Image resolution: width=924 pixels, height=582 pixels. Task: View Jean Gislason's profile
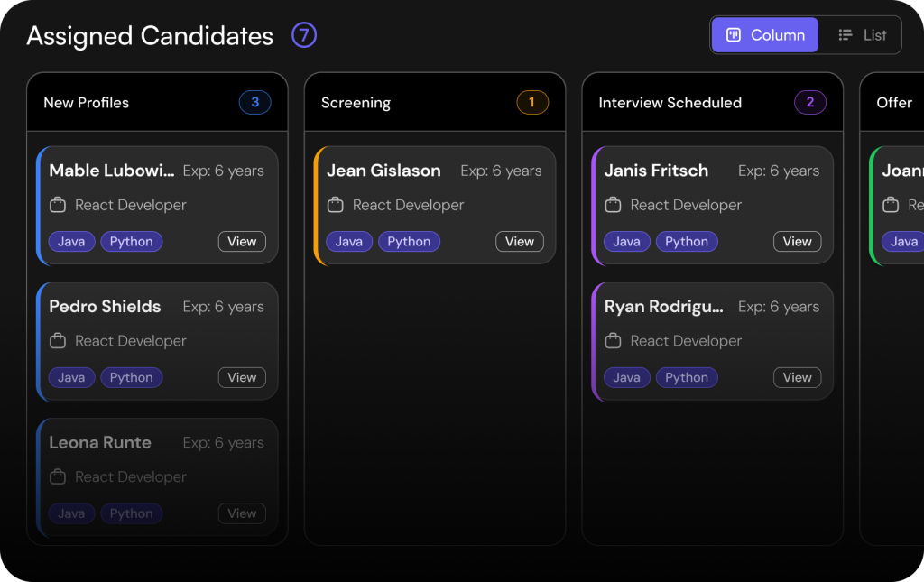click(519, 242)
